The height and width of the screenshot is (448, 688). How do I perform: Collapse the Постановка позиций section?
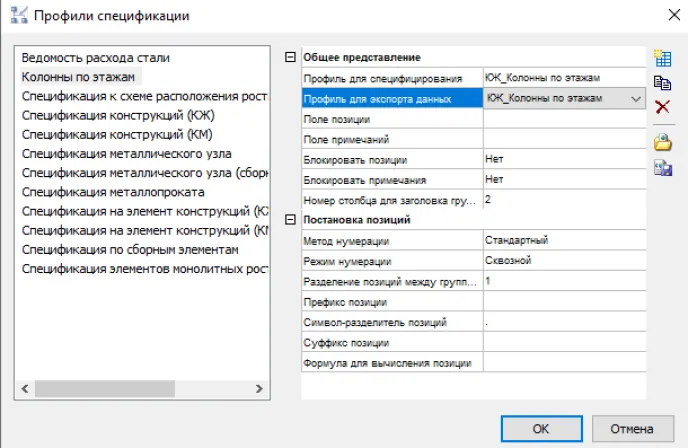pyautogui.click(x=291, y=220)
